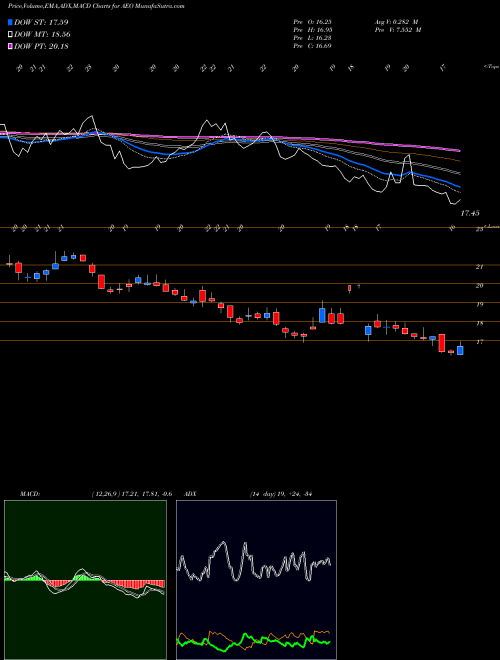Click the 'Pre O: 16.23' value

pyautogui.click(x=312, y=22)
